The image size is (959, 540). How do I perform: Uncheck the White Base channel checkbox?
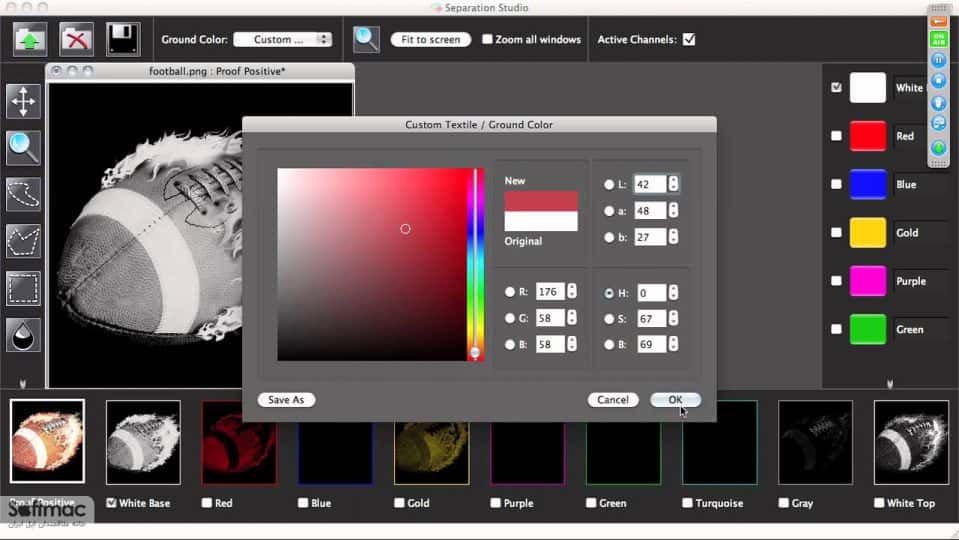click(x=111, y=503)
